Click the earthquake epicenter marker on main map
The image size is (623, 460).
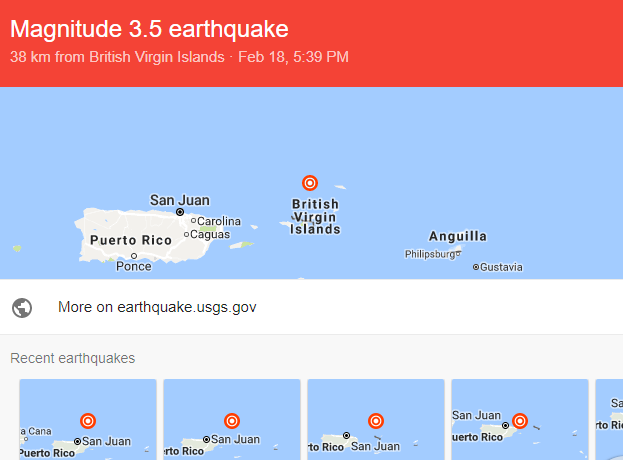tap(310, 183)
